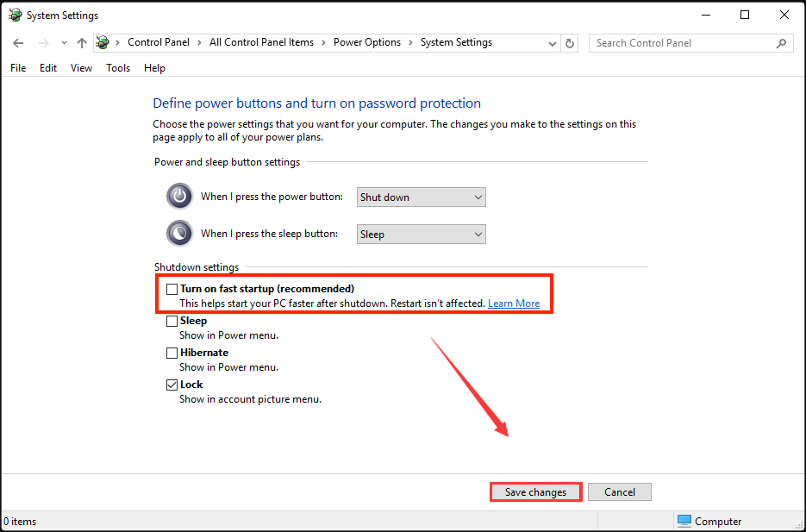Expand chevron after All Control Panel Items
The image size is (806, 532).
pos(323,42)
